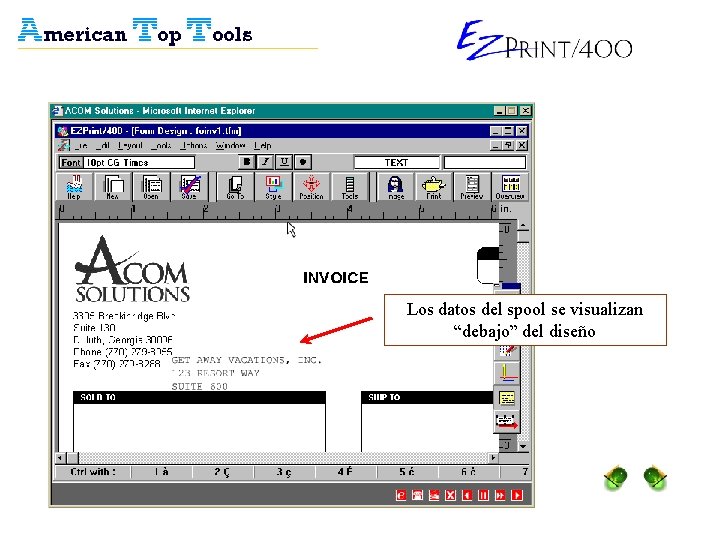The image size is (720, 540).
Task: Select the INVOICE heading text
Action: [336, 278]
